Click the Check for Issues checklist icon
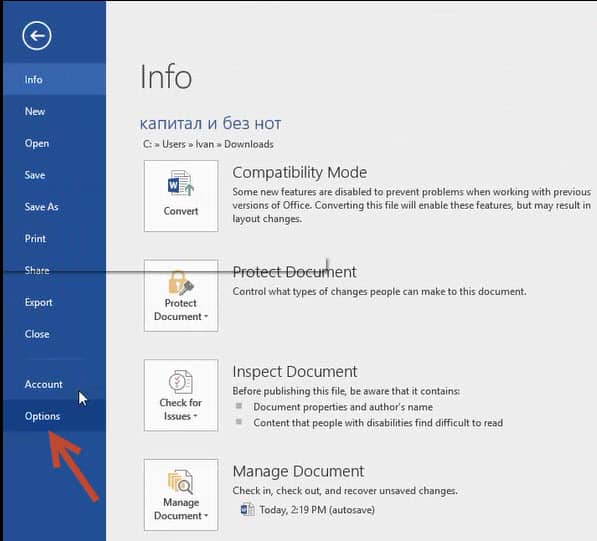597x541 pixels. tap(180, 382)
